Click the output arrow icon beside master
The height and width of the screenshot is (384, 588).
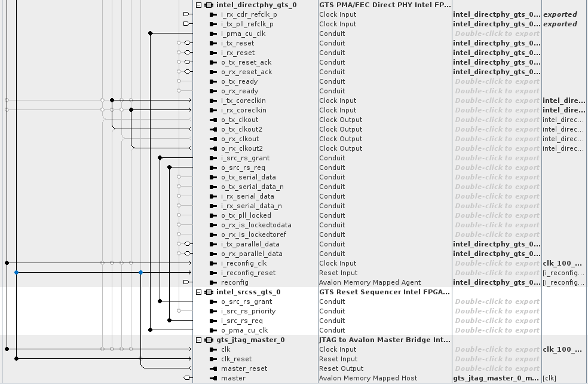(213, 379)
